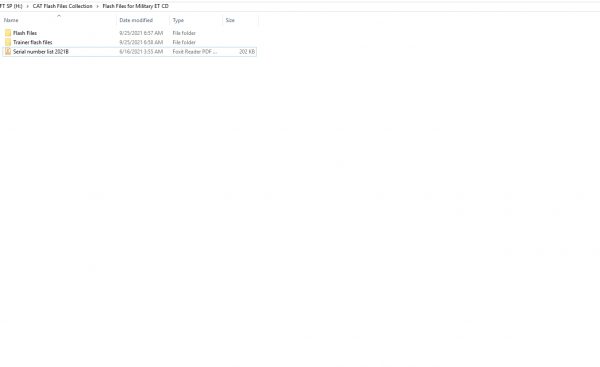Viewport: 600px width, 367px height.
Task: Click 'File folder' type in Flash Files row
Action: coord(184,33)
